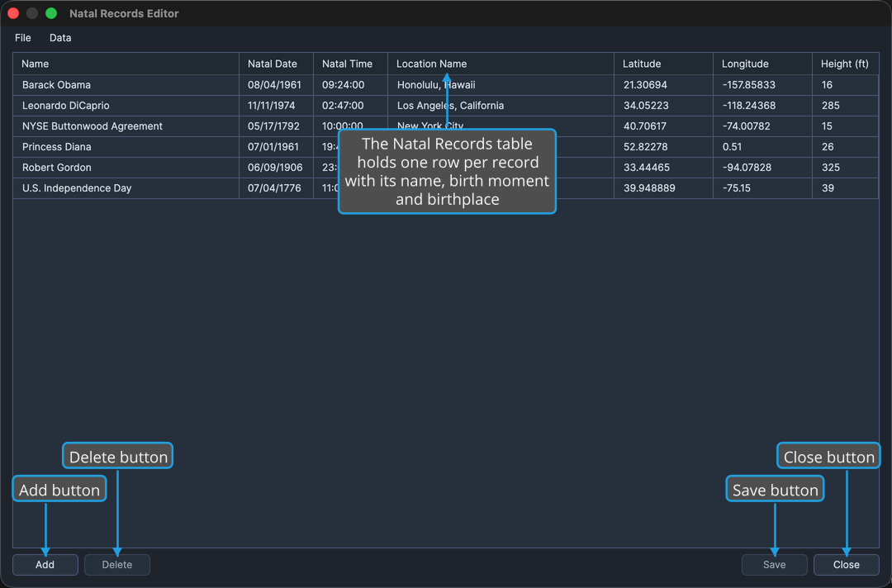Select the U.S. Independence Day record
This screenshot has height=588, width=892.
click(x=446, y=188)
